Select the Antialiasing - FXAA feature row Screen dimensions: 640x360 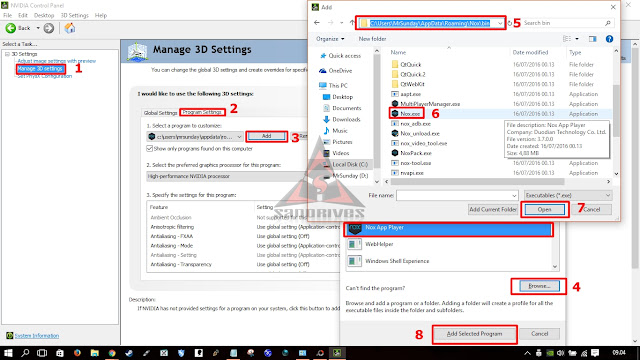click(243, 236)
